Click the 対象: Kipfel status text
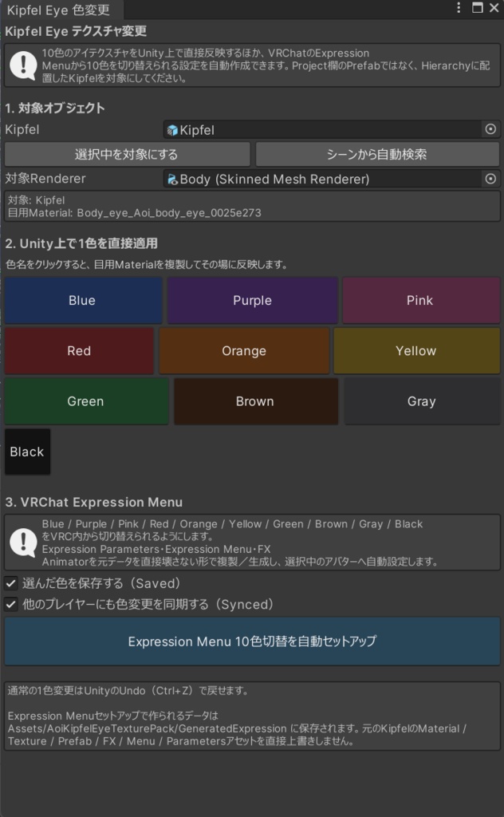The image size is (504, 817). point(36,200)
